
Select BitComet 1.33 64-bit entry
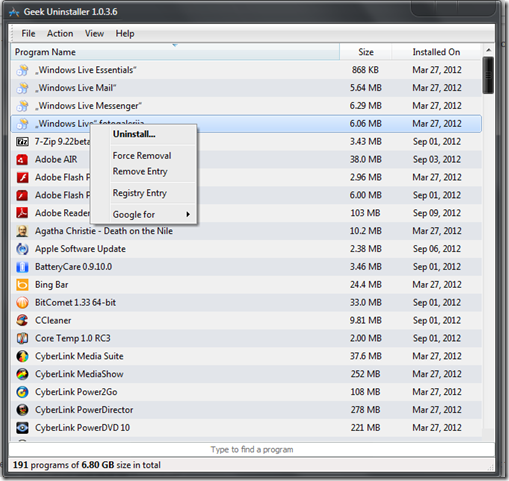point(75,303)
